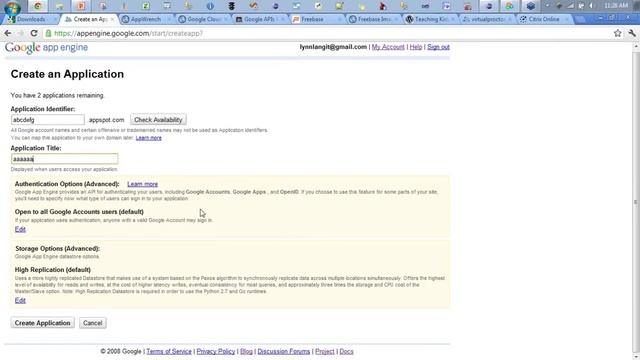Click the Google app engine logo
640x360 pixels.
[x=47, y=48]
